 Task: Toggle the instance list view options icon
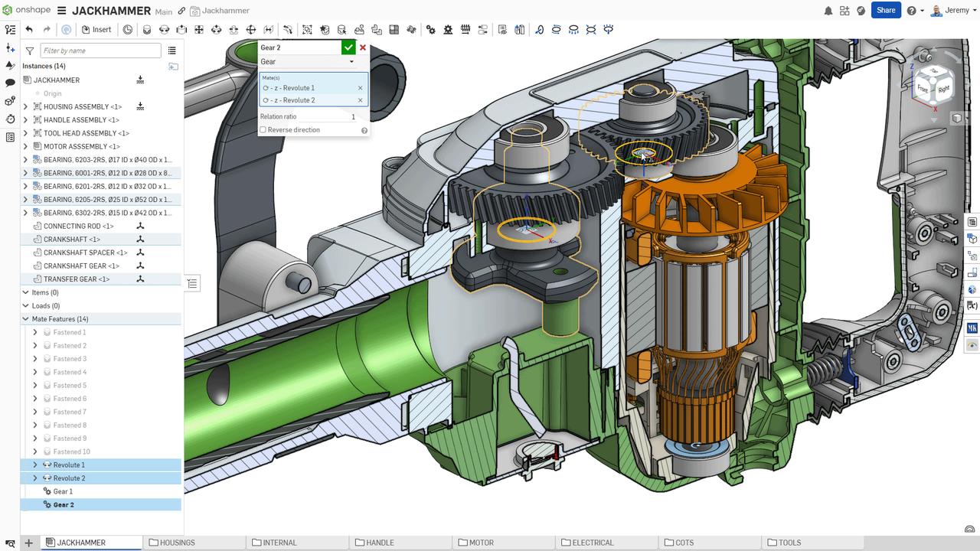(x=172, y=49)
